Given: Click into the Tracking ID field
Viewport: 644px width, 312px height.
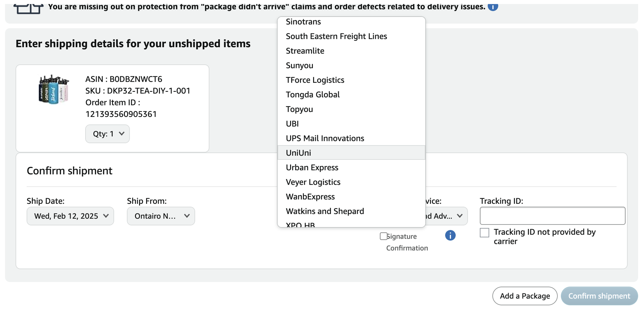Looking at the screenshot, I should point(552,216).
